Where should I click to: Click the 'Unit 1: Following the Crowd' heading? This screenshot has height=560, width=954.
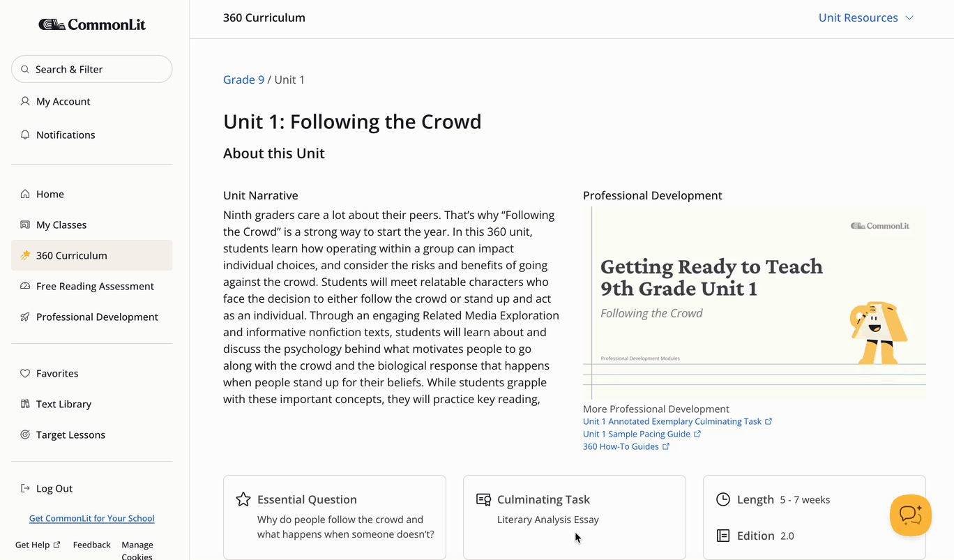(352, 121)
